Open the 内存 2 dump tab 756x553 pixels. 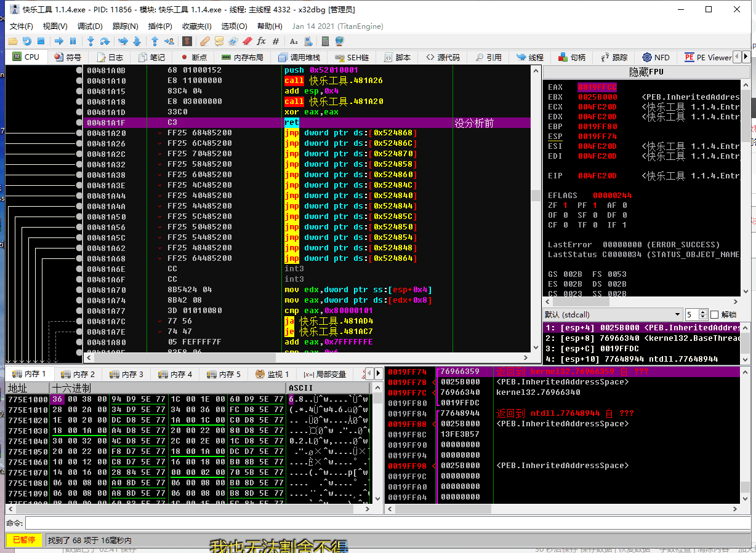click(x=78, y=374)
